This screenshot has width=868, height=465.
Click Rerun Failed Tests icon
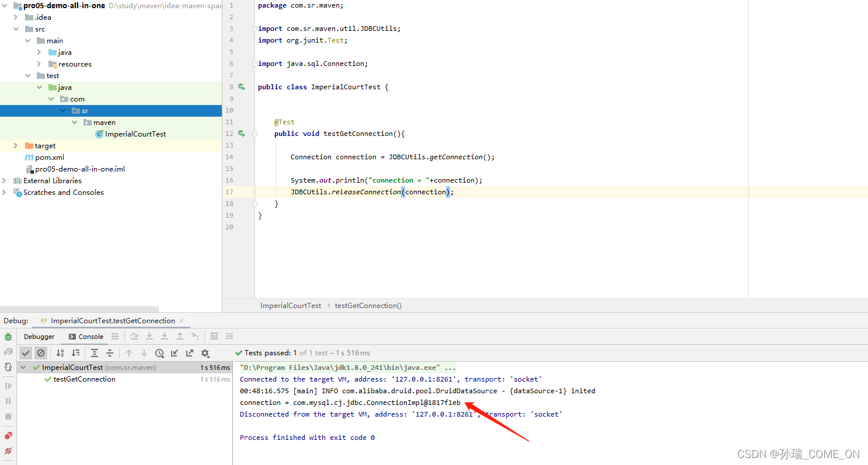pyautogui.click(x=8, y=352)
